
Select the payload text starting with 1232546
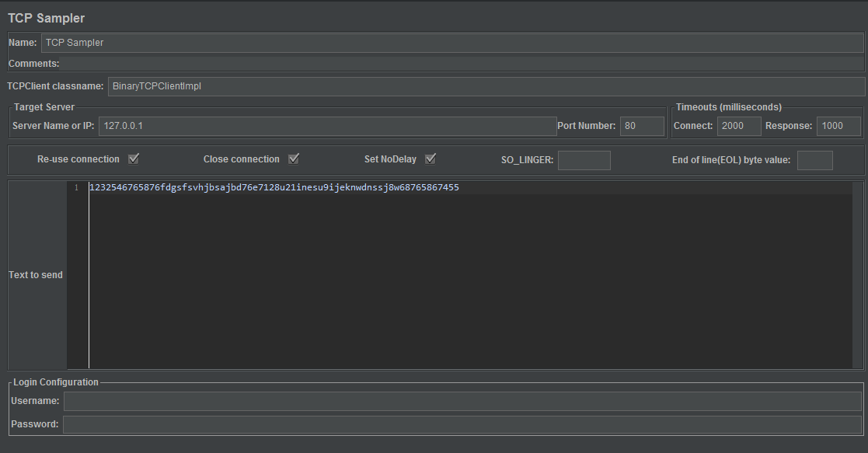274,187
